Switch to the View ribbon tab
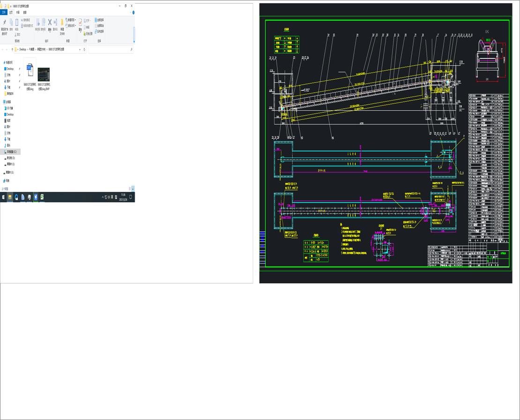Viewport: 520px width, 420px height. click(x=24, y=12)
